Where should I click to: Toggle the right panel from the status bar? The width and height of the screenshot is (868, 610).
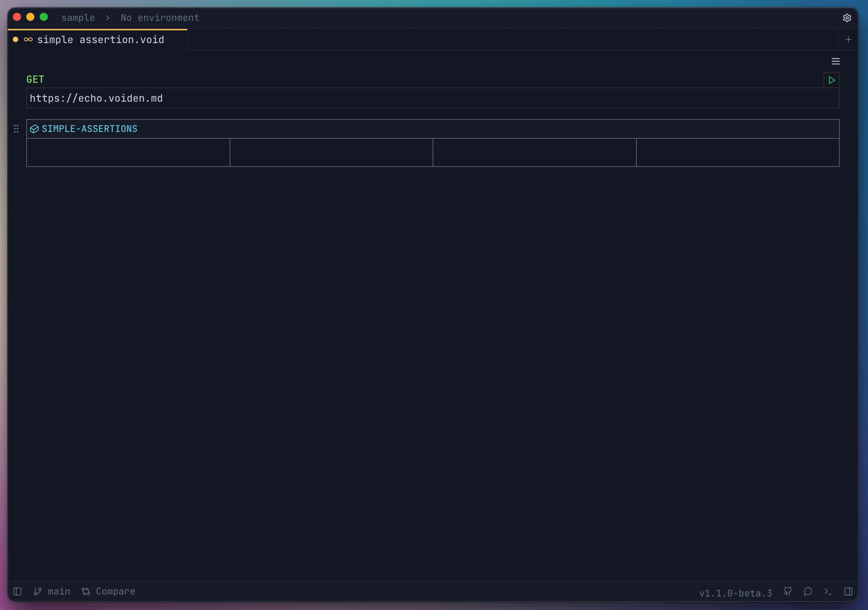click(x=849, y=591)
